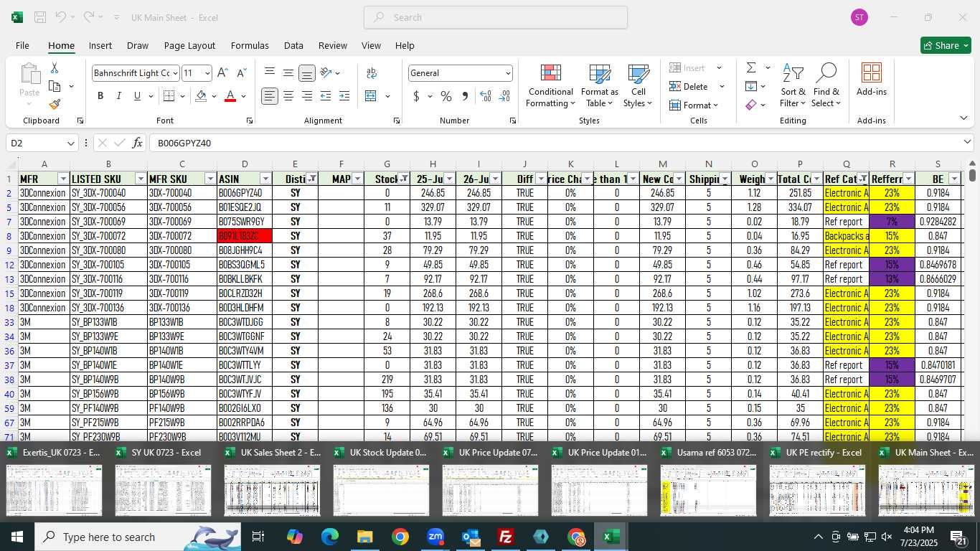Viewport: 980px width, 551px height.
Task: Toggle Middle Align vertical alignment
Action: tap(288, 72)
